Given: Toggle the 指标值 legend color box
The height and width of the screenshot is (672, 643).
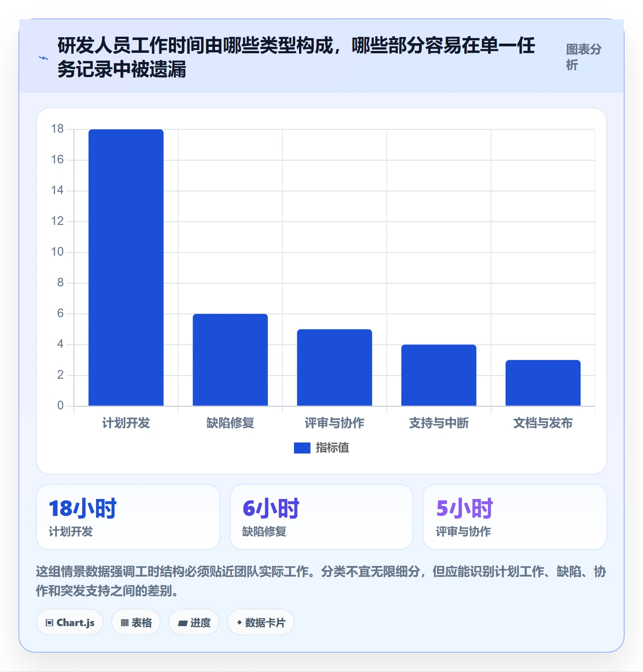Looking at the screenshot, I should (x=302, y=448).
